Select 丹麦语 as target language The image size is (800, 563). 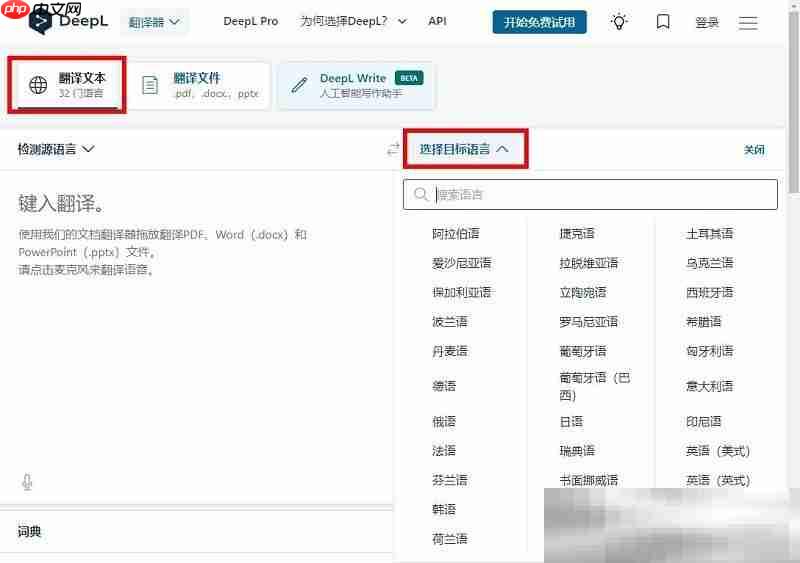[x=449, y=351]
